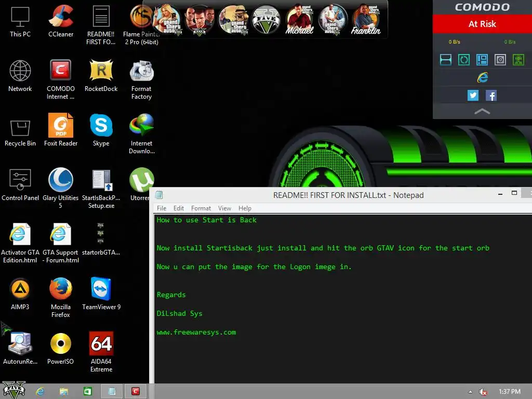Open RocketDock desktop shortcut
The image size is (532, 399).
pos(101,76)
